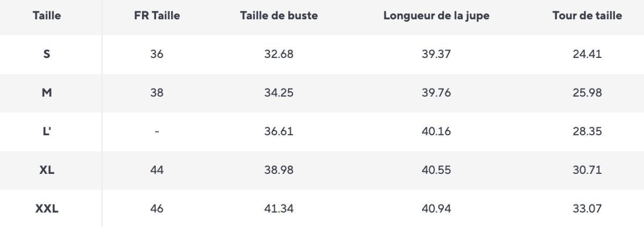644x227 pixels.
Task: Select the XXL size row label
Action: (x=47, y=209)
